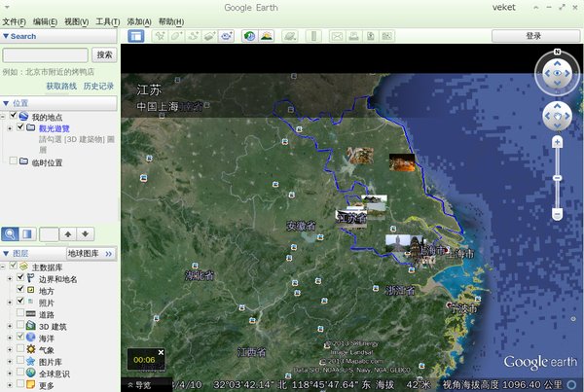Click the email envelope toolbar icon

tap(337, 36)
